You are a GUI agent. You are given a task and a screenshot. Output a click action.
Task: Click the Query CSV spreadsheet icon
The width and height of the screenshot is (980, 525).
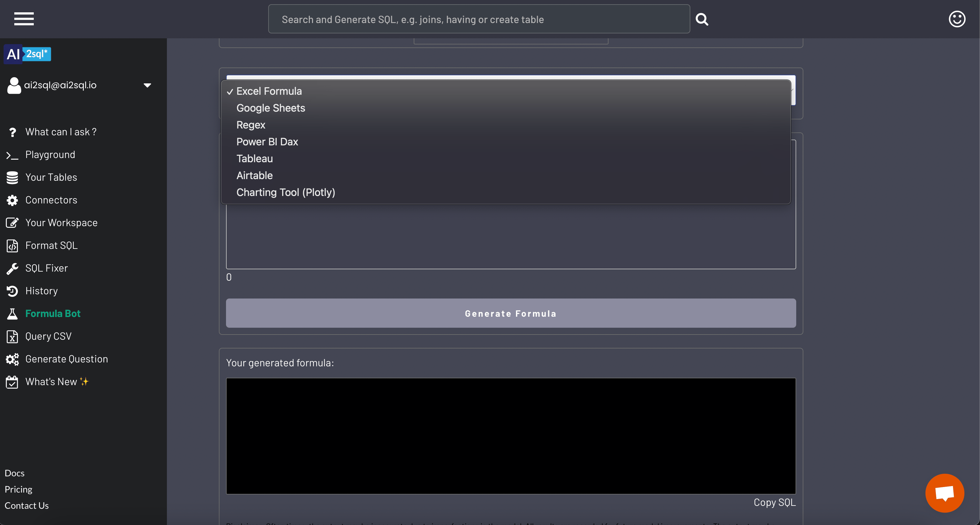[12, 336]
